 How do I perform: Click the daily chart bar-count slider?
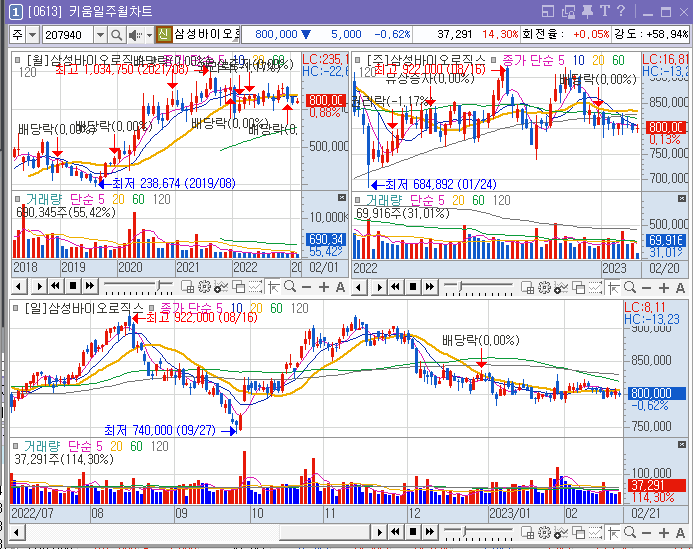tap(479, 533)
